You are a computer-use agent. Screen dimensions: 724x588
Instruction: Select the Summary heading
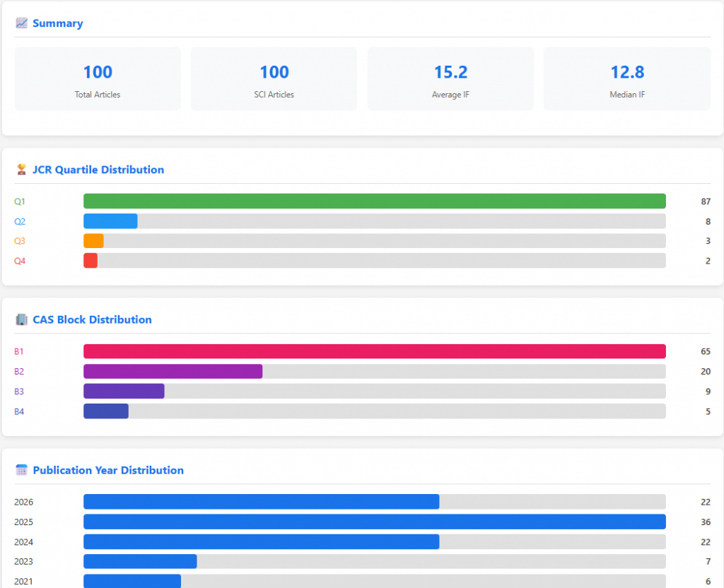58,23
